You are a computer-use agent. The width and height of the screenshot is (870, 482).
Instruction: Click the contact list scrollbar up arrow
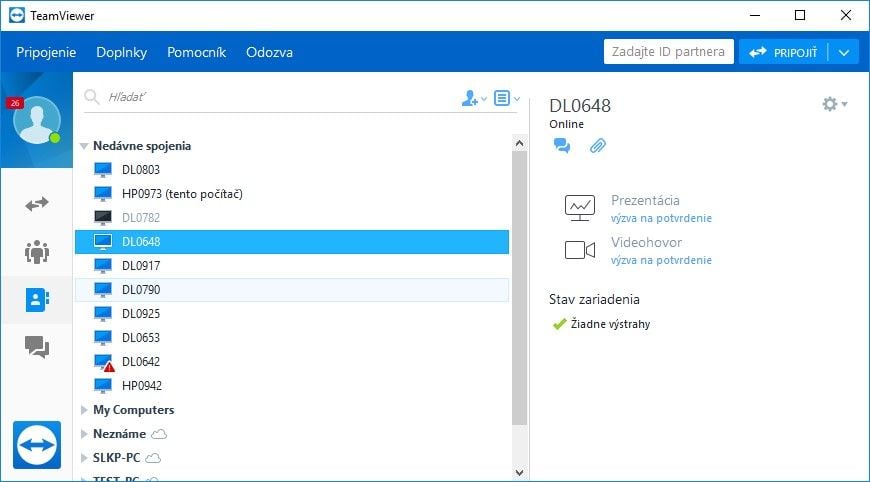pyautogui.click(x=519, y=143)
